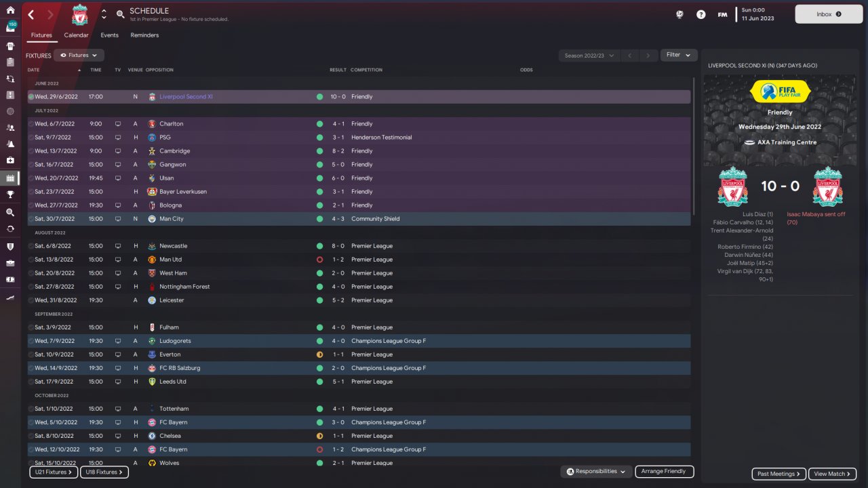Click the fixtures list vertical scrollbar

[693, 146]
